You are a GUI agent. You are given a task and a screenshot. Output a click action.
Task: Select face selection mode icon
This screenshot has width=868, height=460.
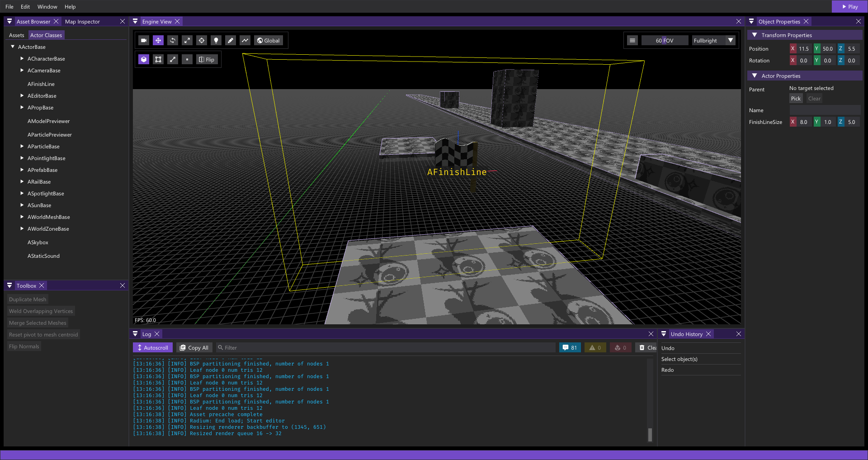(158, 60)
